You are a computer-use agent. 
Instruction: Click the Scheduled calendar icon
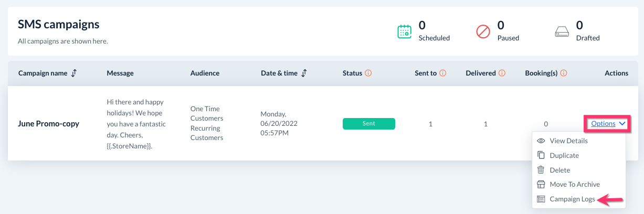click(x=404, y=31)
